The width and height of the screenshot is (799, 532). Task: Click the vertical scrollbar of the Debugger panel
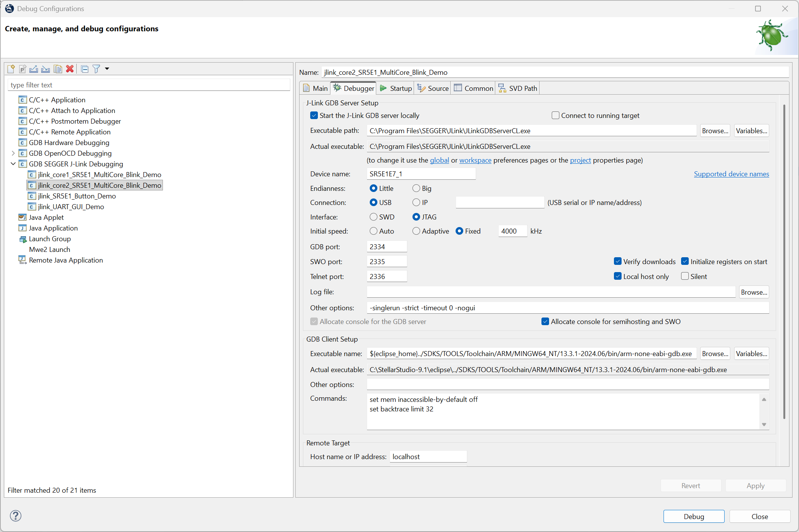[784, 262]
